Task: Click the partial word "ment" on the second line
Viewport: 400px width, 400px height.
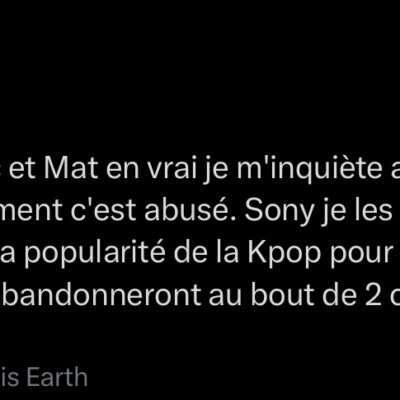Action: pyautogui.click(x=31, y=213)
